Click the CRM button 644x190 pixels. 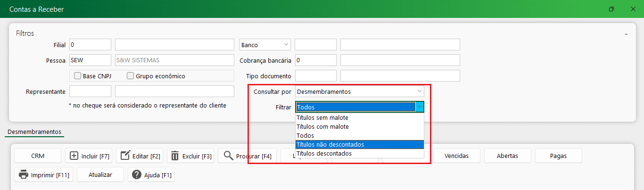(x=38, y=156)
